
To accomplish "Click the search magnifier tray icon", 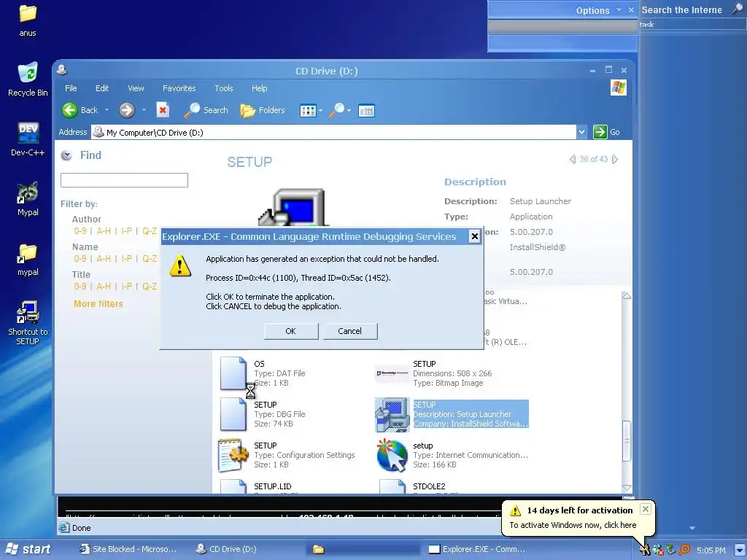I will click(684, 550).
